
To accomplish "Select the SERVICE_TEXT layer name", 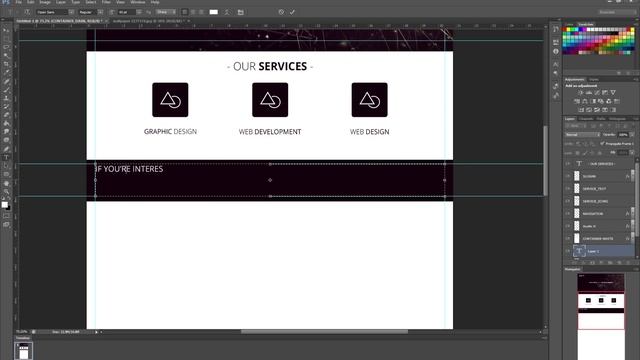I will (594, 189).
